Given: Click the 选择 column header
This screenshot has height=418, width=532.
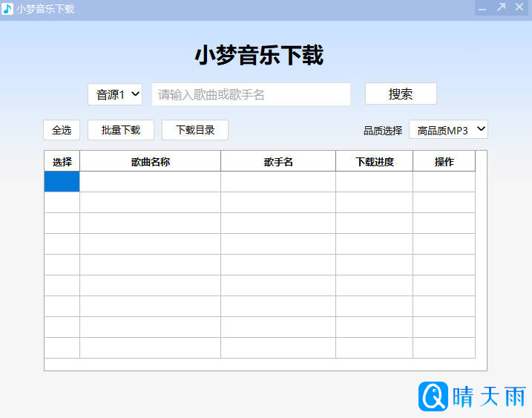Looking at the screenshot, I should coord(62,162).
